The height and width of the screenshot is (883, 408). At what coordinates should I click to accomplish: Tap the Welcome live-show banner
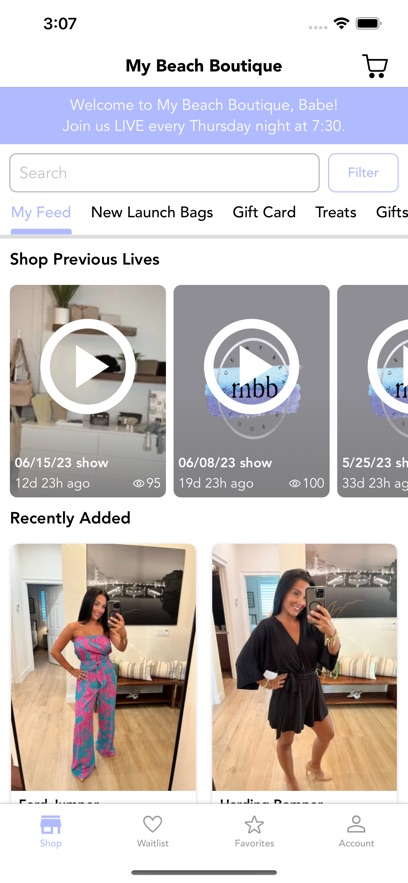pyautogui.click(x=204, y=115)
